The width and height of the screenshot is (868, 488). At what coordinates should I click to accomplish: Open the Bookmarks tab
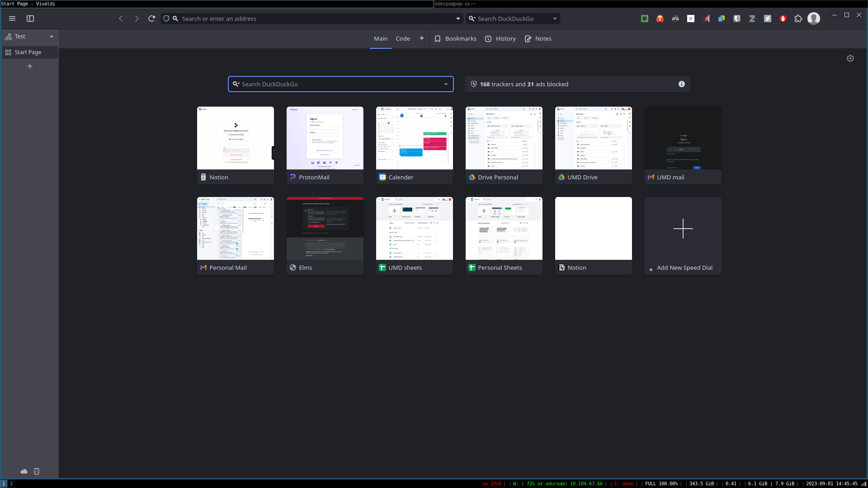[456, 38]
